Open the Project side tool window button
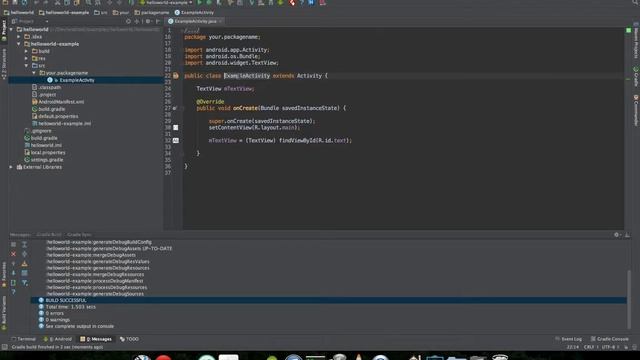The image size is (640, 360). tap(4, 30)
